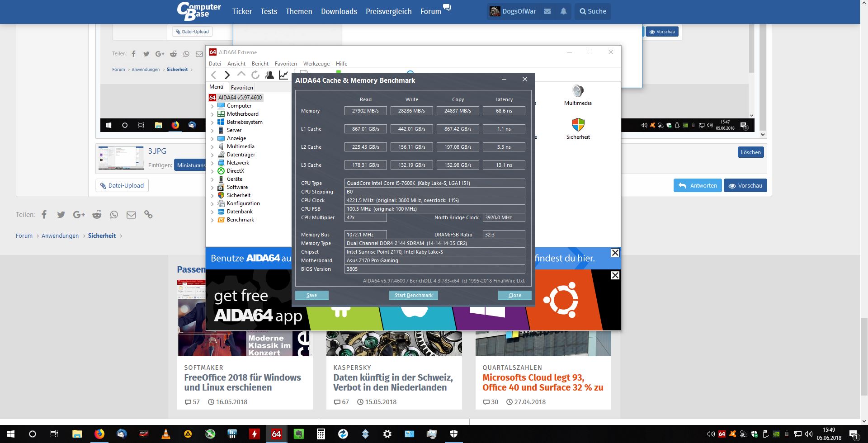
Task: Select the Netzwerk item in AIDA64 tree
Action: (238, 163)
